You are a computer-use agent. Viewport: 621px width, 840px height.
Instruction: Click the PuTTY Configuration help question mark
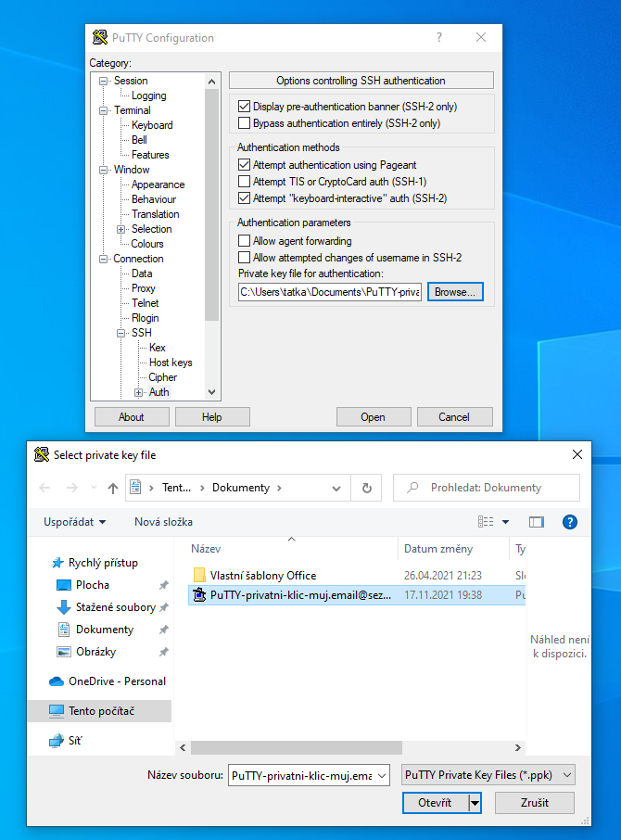439,37
